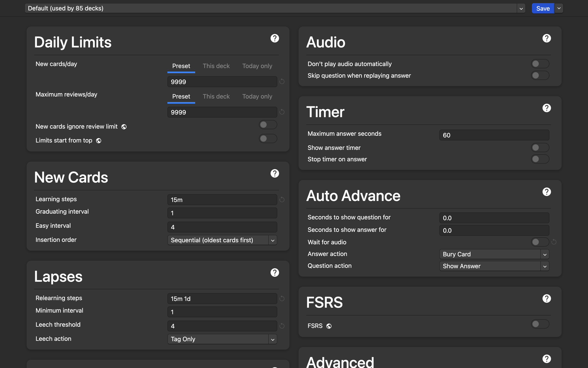Image resolution: width=588 pixels, height=368 pixels.
Task: Click the Daily Limits heading
Action: [x=73, y=42]
